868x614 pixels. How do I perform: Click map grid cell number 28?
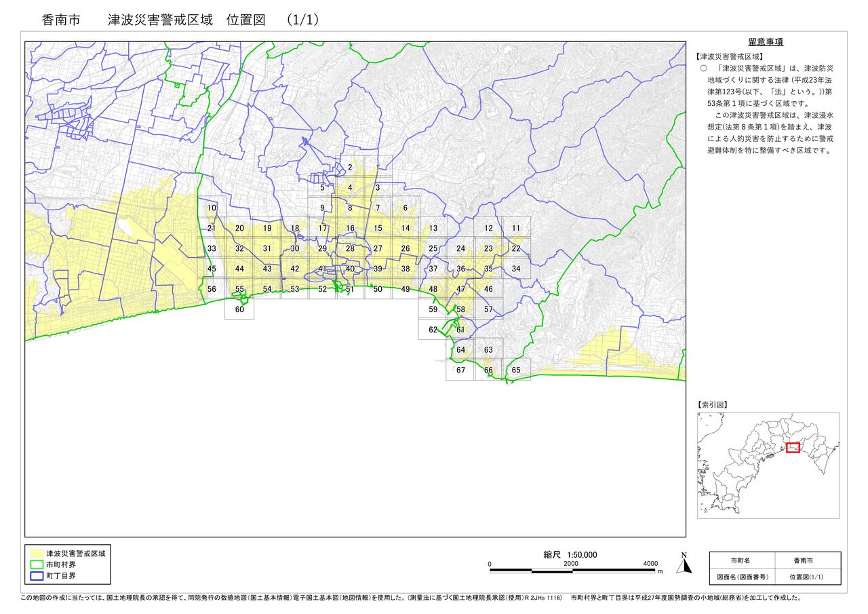(350, 248)
